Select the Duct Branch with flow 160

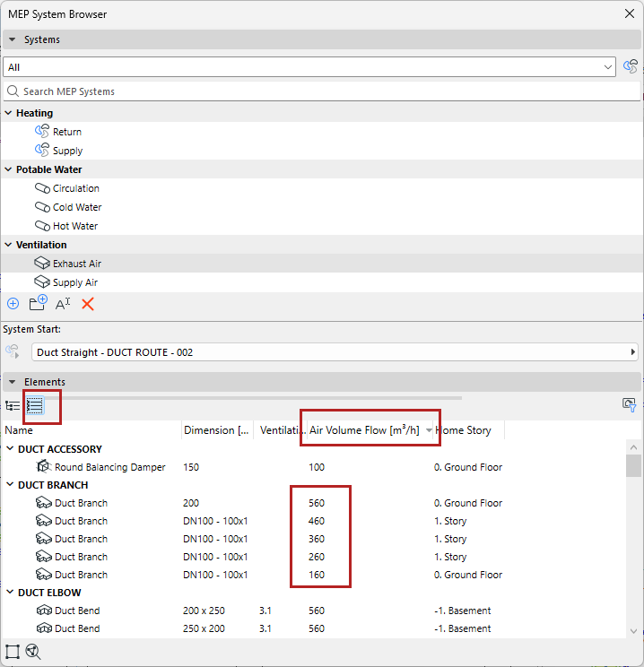pos(314,575)
